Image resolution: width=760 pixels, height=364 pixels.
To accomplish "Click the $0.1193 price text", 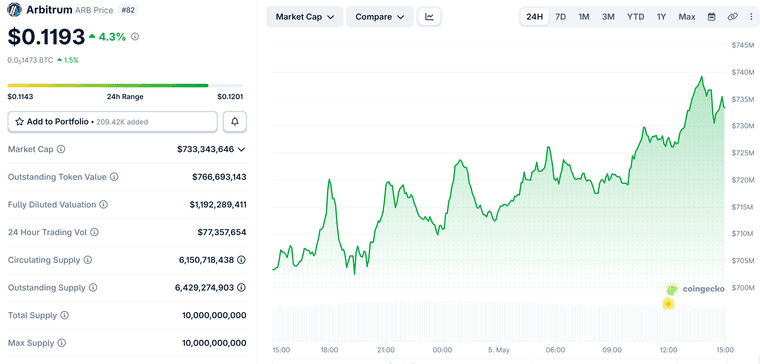I will click(47, 37).
